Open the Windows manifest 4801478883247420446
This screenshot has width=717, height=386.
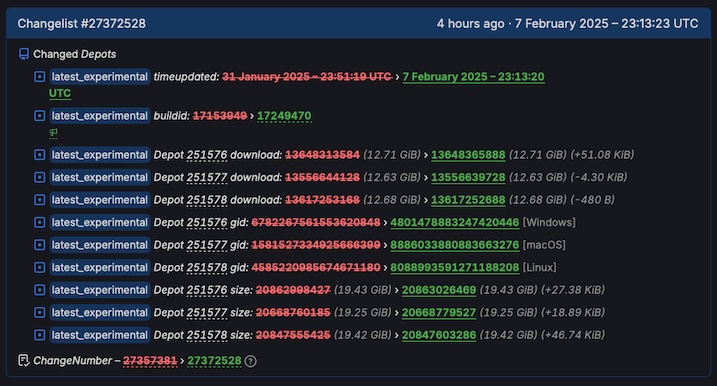pos(455,222)
